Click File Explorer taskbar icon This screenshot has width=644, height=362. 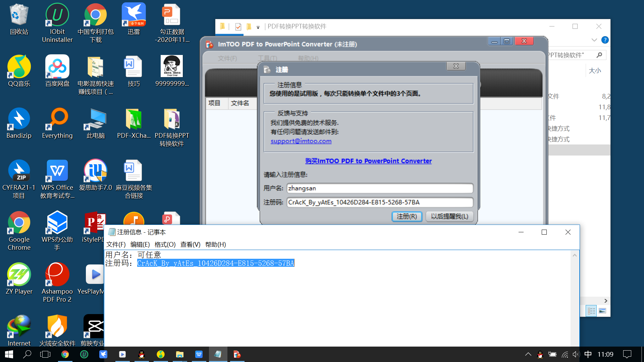[x=180, y=354]
